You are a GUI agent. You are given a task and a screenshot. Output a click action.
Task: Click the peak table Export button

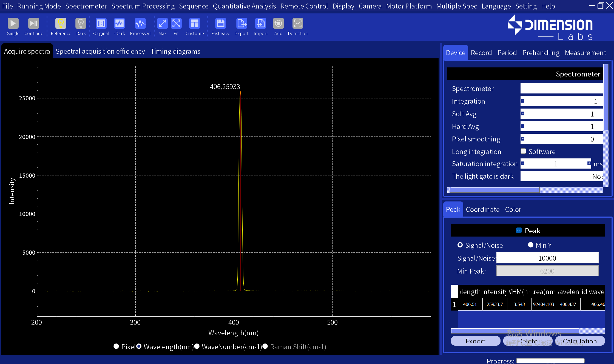click(x=475, y=341)
